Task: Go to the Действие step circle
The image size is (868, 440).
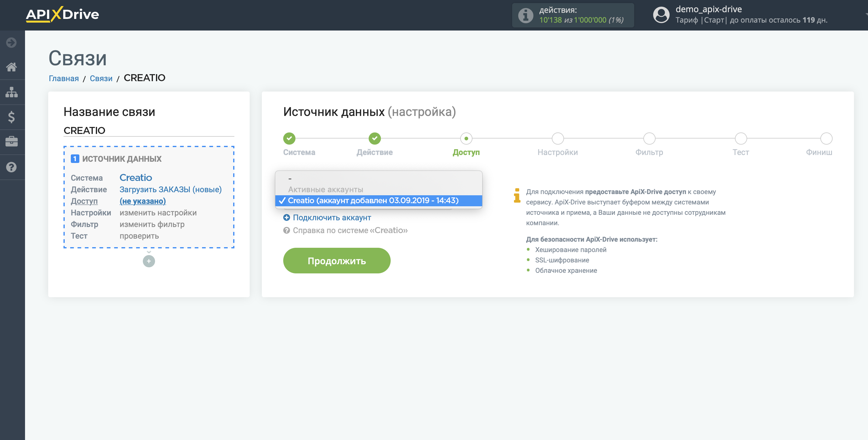Action: point(374,138)
